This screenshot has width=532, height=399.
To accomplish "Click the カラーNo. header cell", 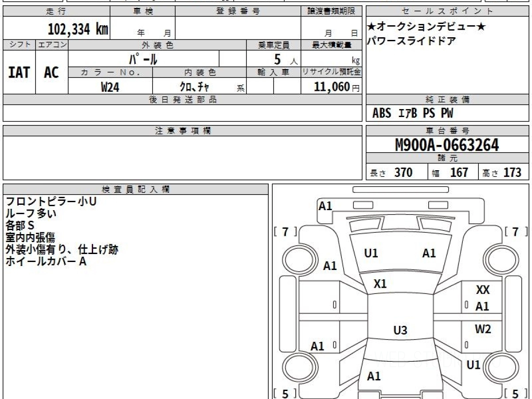I will (110, 72).
